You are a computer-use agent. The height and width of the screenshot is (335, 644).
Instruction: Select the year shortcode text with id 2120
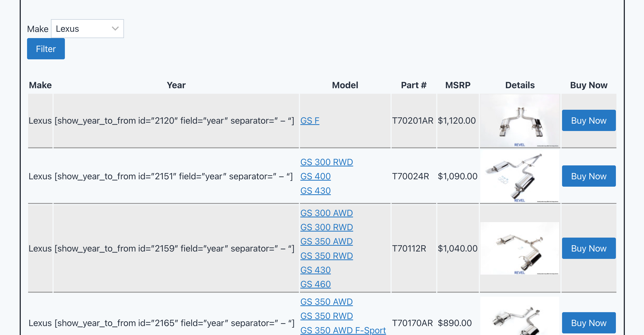tap(174, 121)
